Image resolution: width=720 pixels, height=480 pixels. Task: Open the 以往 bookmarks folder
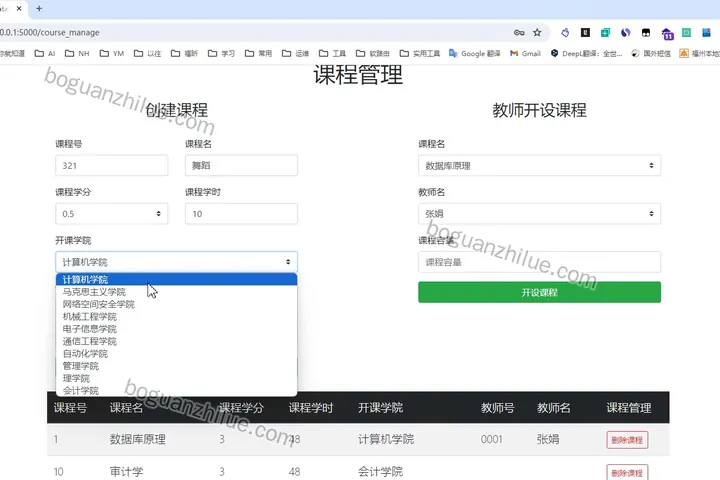pos(147,53)
